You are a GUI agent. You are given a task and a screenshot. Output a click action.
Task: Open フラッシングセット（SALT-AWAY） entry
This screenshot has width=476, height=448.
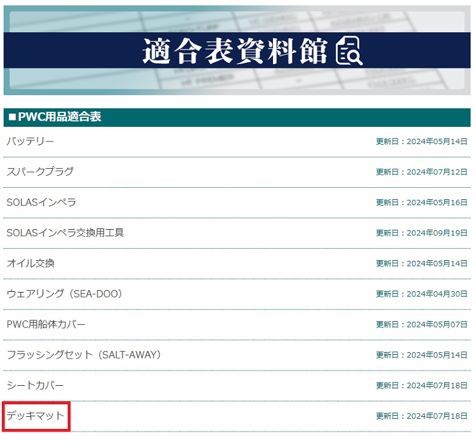click(84, 355)
